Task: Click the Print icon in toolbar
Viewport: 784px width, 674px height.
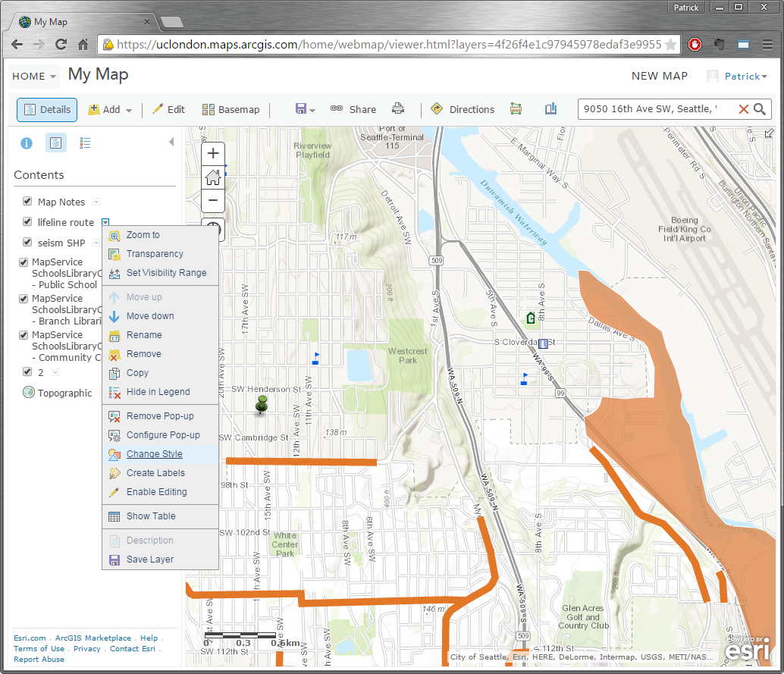Action: pyautogui.click(x=398, y=109)
